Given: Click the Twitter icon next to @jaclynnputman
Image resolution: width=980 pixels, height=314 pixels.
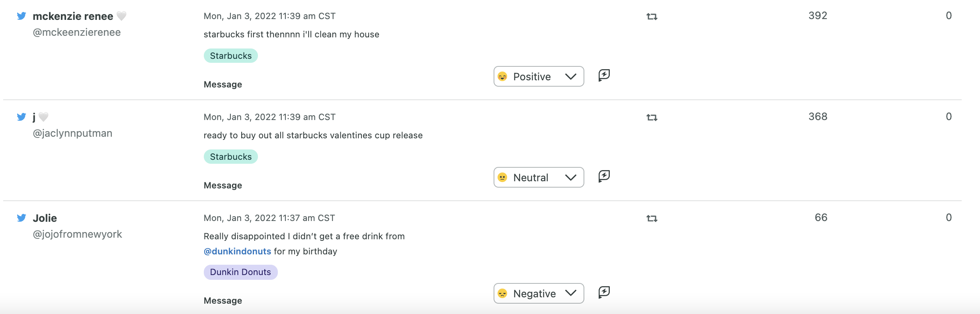Looking at the screenshot, I should pyautogui.click(x=21, y=117).
